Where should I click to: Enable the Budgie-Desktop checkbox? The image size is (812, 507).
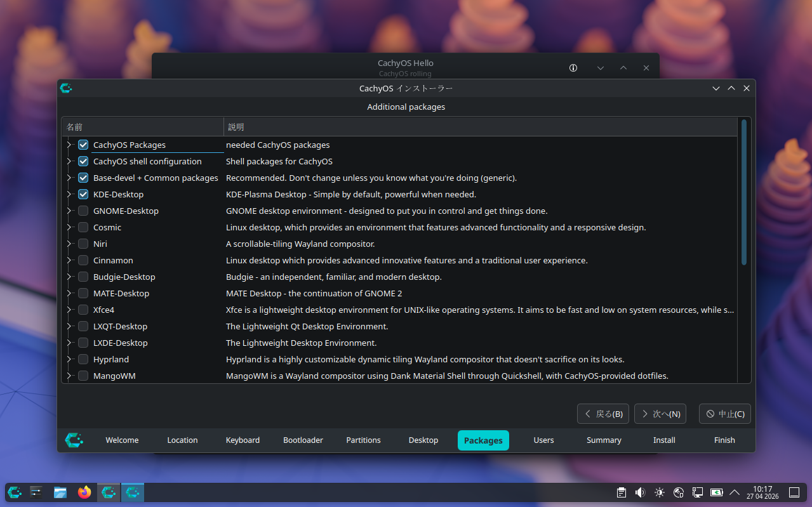(x=83, y=277)
